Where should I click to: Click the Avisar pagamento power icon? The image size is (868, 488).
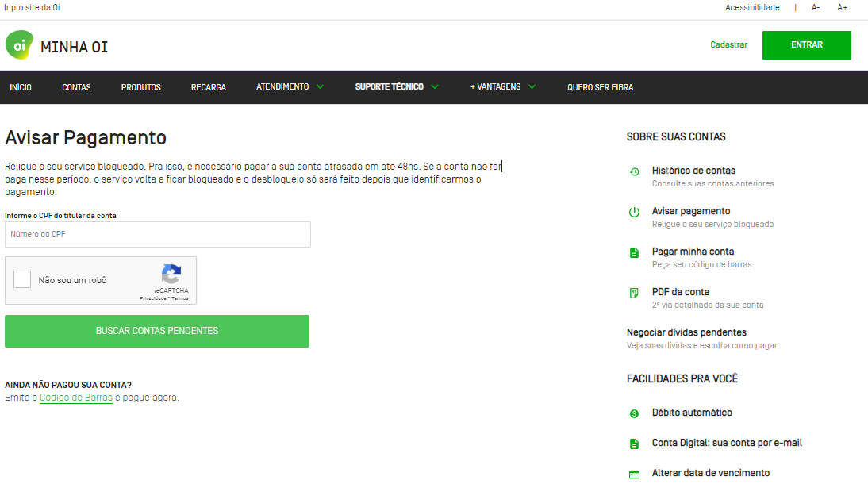pos(634,212)
